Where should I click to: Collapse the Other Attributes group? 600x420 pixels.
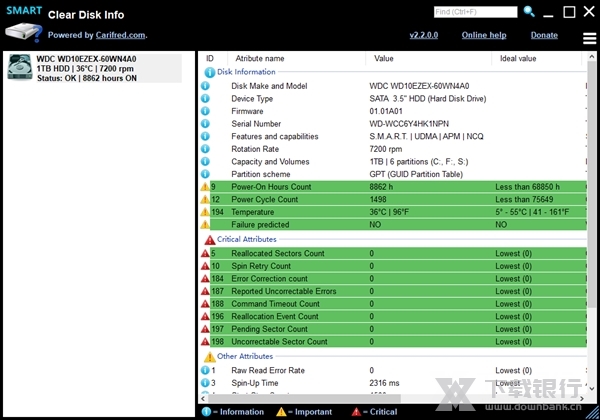[x=210, y=356]
